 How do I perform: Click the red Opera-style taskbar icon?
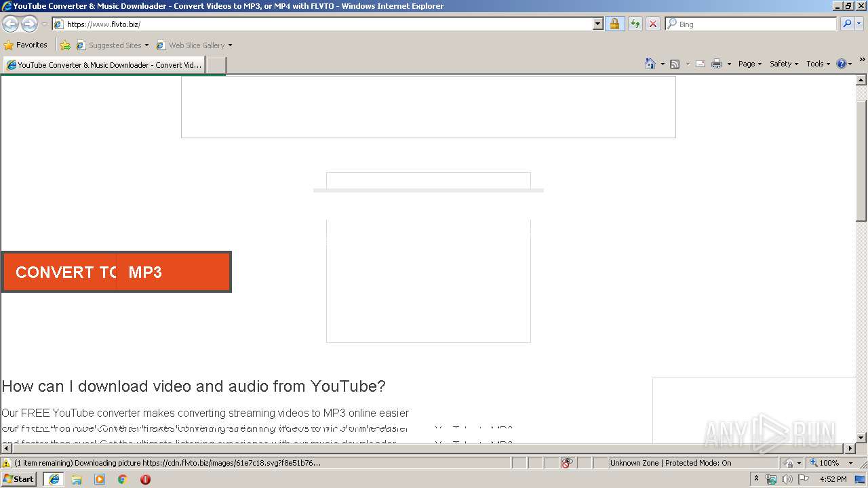(x=145, y=479)
